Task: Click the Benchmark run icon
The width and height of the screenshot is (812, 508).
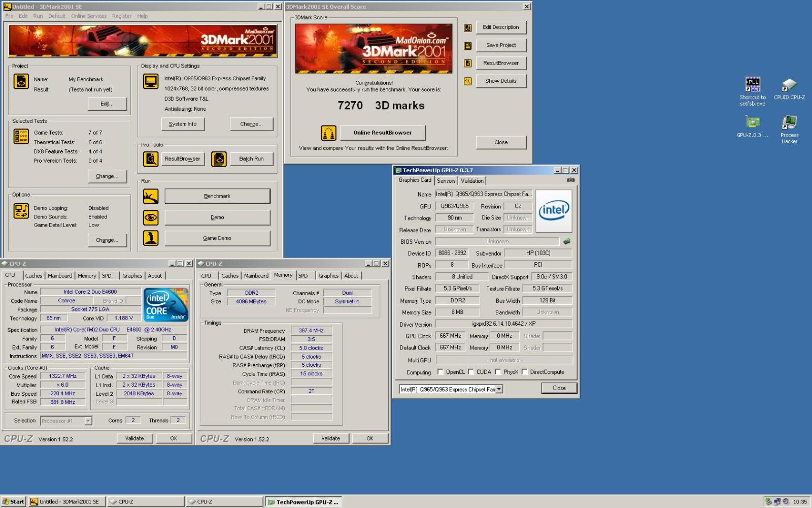Action: pyautogui.click(x=151, y=197)
